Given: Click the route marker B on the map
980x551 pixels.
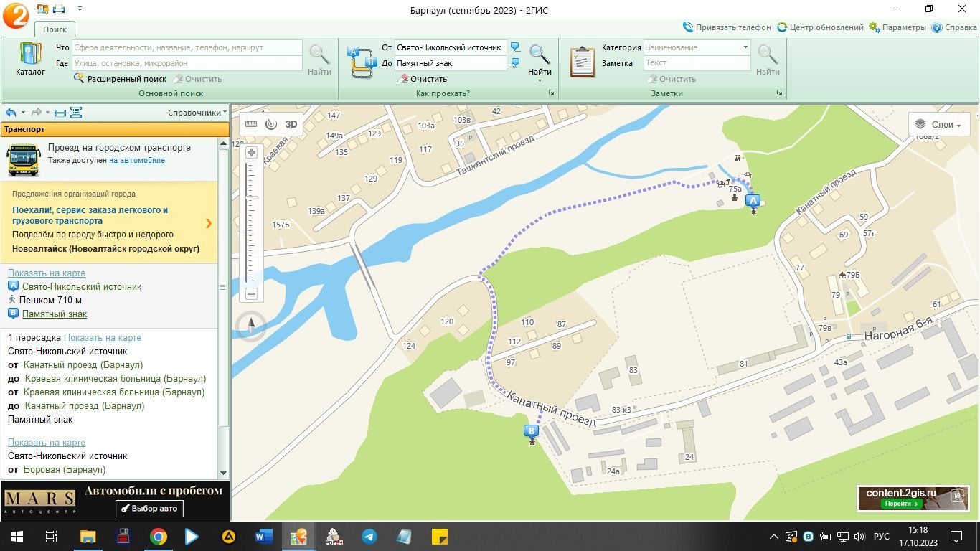Looking at the screenshot, I should click(x=532, y=431).
